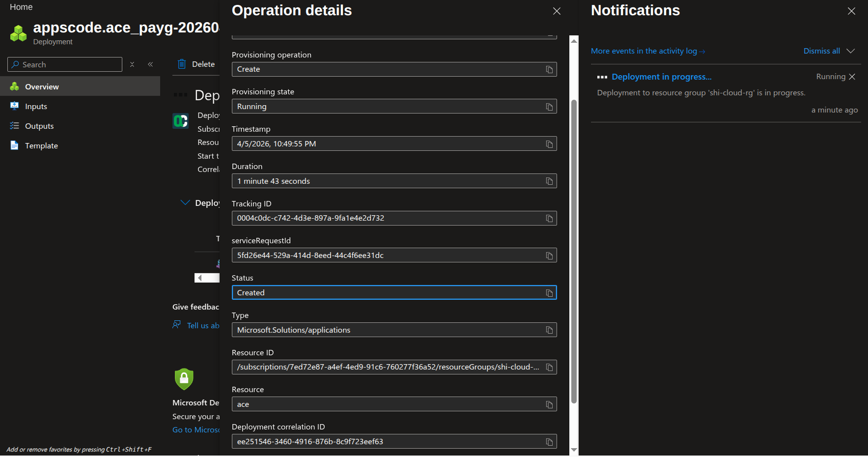Open the Deployment in progress notification
Image resolution: width=868 pixels, height=457 pixels.
point(661,77)
